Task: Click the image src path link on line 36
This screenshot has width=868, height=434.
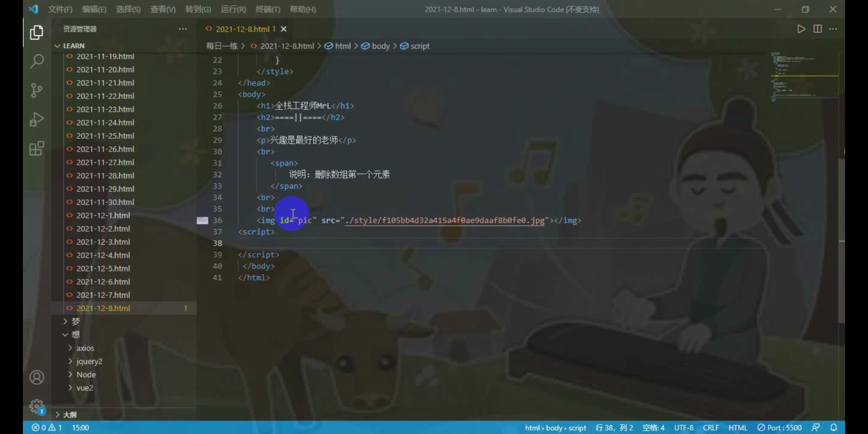Action: pos(445,220)
